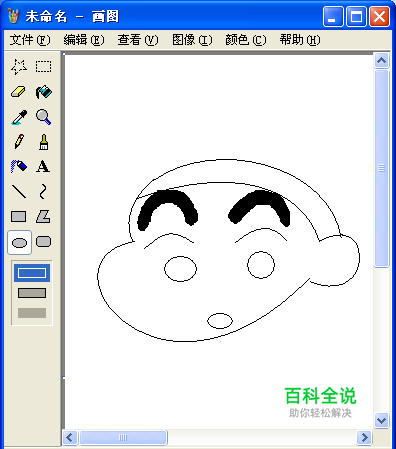
Task: Choose solid fill without outline style
Action: pos(32,313)
